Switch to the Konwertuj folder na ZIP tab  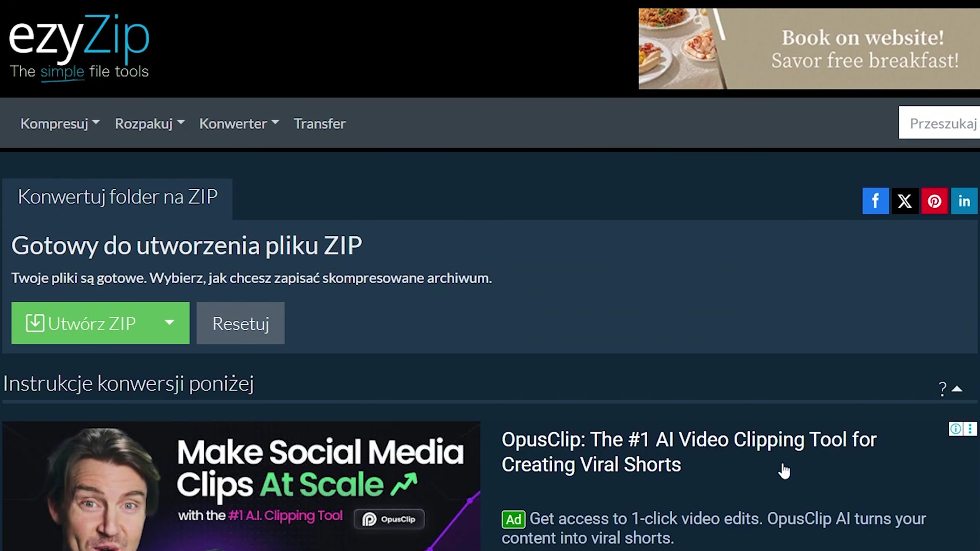click(x=117, y=197)
